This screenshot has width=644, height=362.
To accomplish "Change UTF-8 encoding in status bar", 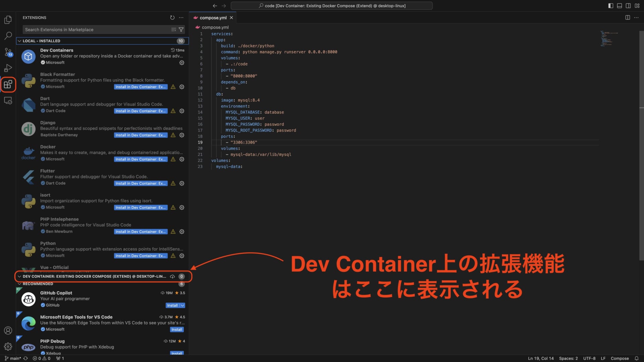I will coord(589,358).
